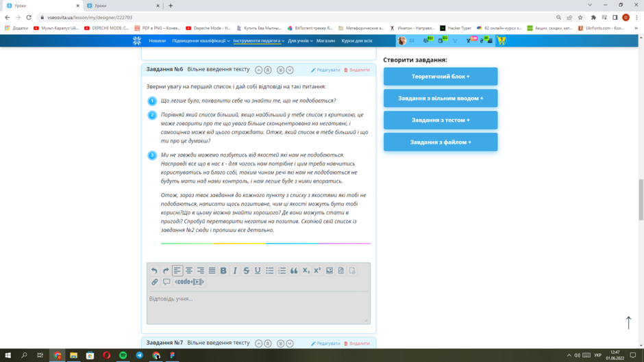
Task: Center-align text in the editor
Action: click(189, 270)
